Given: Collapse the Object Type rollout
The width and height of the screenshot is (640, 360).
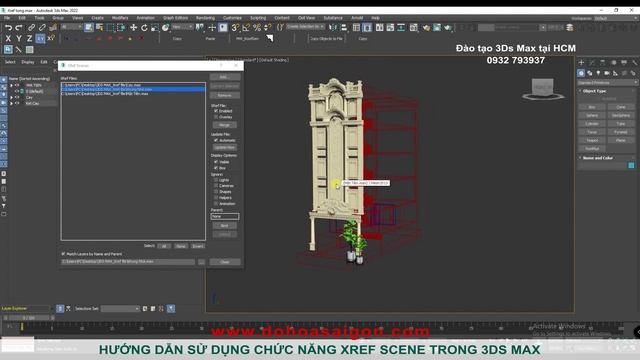Looking at the screenshot, I should (x=594, y=91).
